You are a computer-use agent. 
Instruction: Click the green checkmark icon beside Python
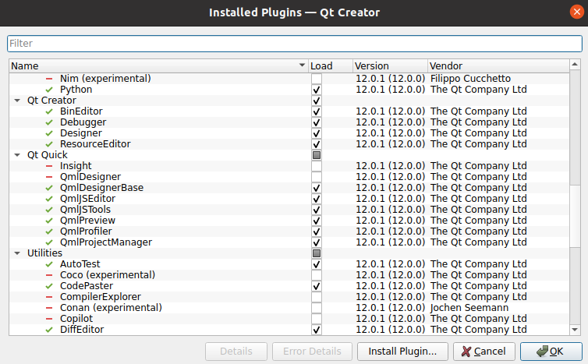[x=49, y=90]
